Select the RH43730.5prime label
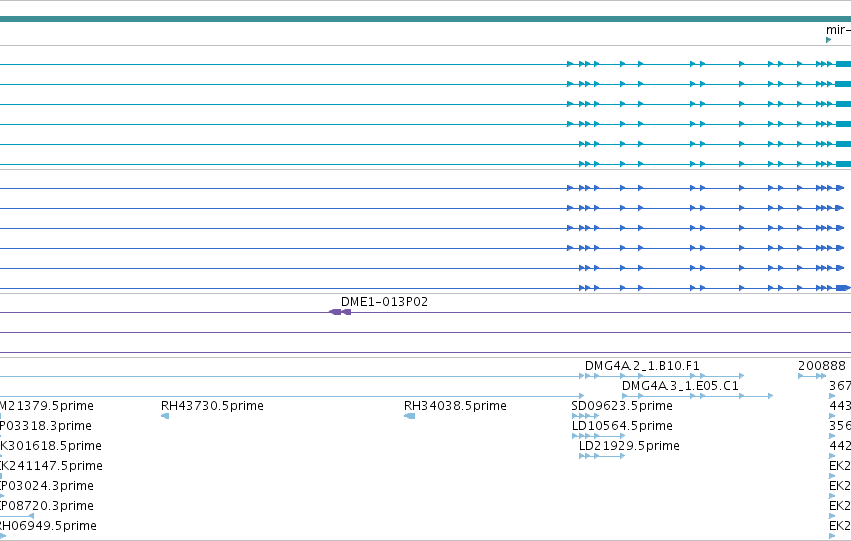Image resolution: width=851 pixels, height=541 pixels. tap(212, 406)
